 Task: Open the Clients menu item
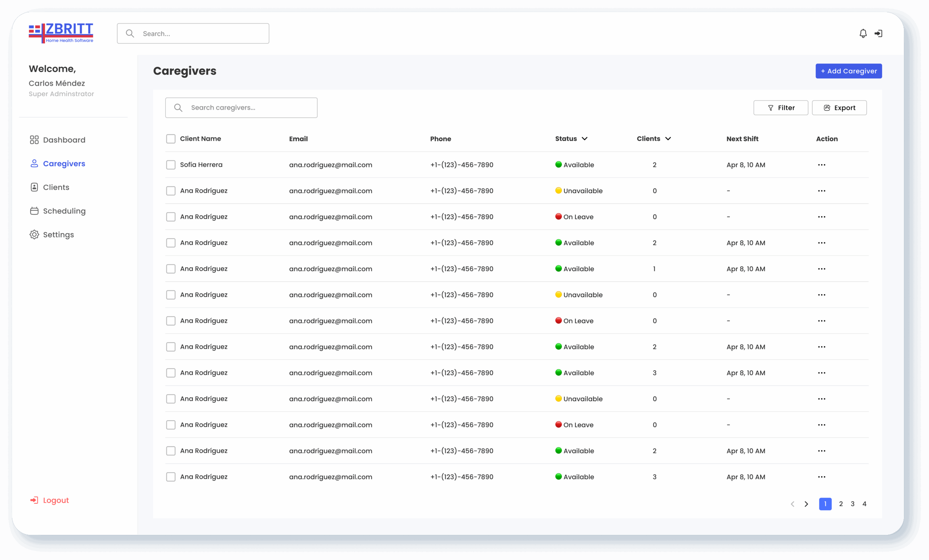[50, 187]
